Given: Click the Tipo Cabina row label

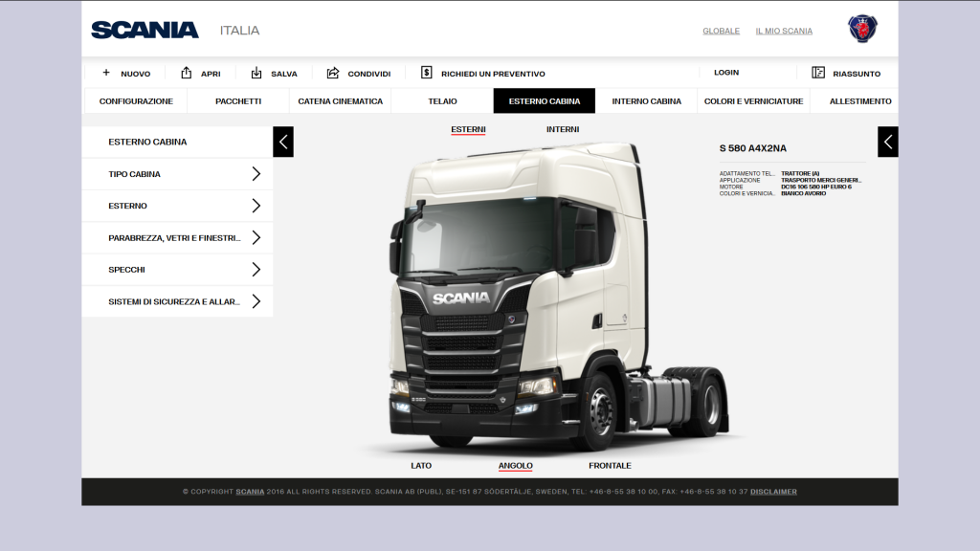Looking at the screenshot, I should point(134,174).
